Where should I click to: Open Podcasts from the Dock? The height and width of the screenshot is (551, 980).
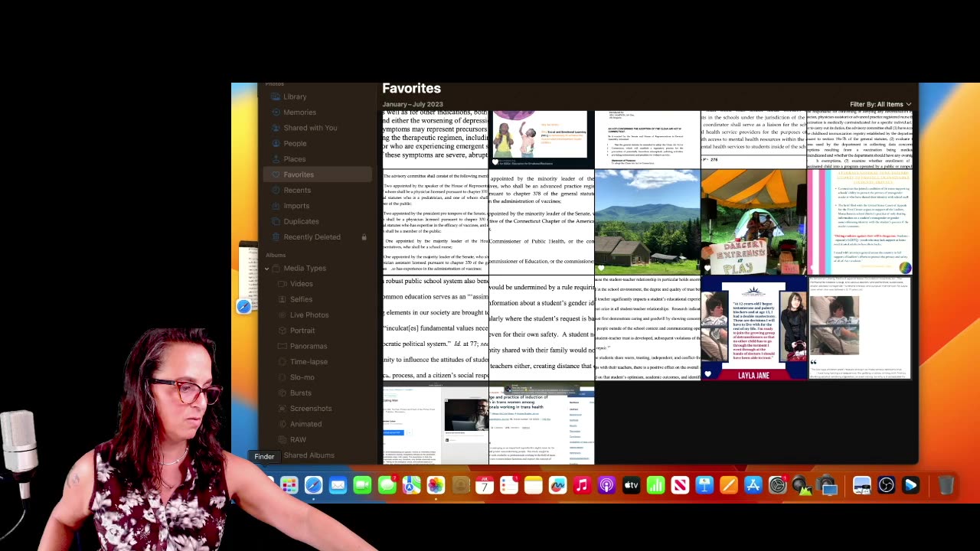click(x=606, y=485)
